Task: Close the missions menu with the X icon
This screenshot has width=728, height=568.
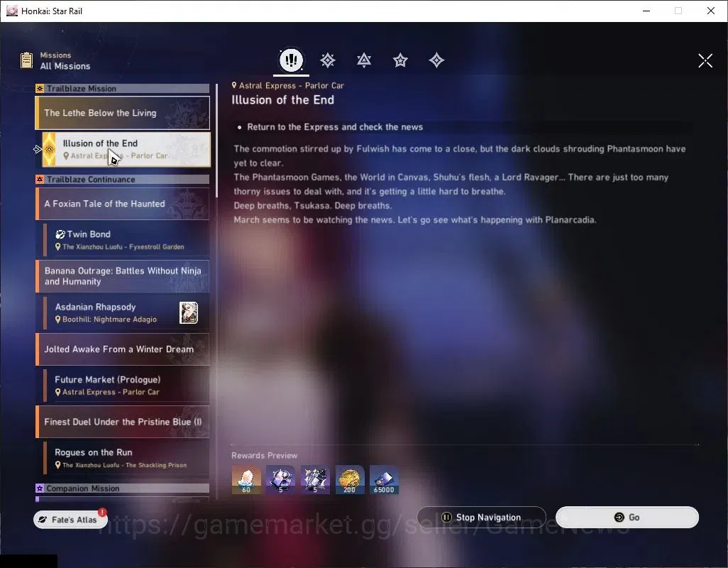Action: pyautogui.click(x=705, y=60)
